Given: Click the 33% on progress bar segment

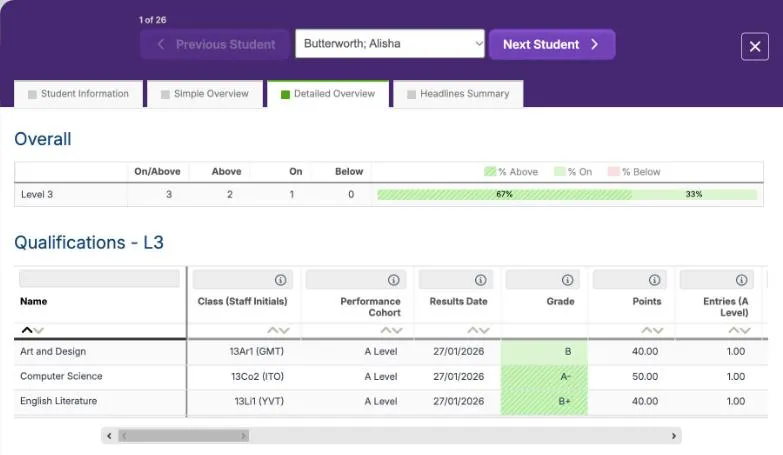Looking at the screenshot, I should [694, 194].
